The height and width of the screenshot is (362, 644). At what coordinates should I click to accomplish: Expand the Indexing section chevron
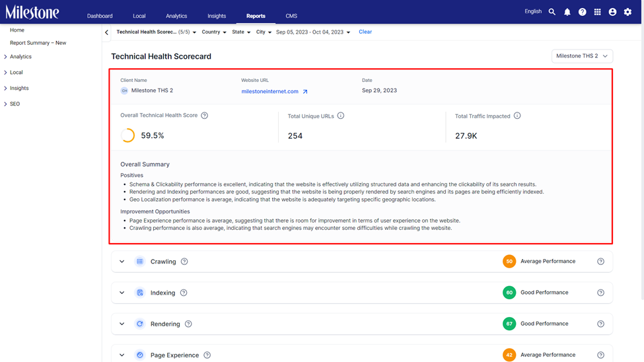122,293
